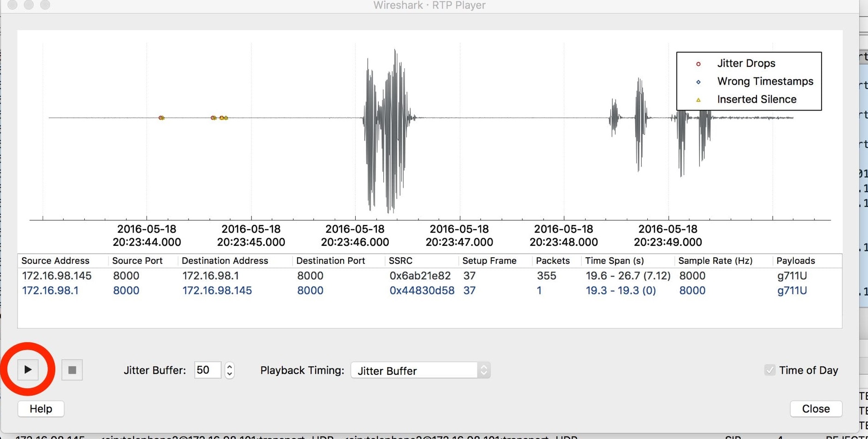Click the Payloads column header
This screenshot has height=439, width=868.
point(795,261)
